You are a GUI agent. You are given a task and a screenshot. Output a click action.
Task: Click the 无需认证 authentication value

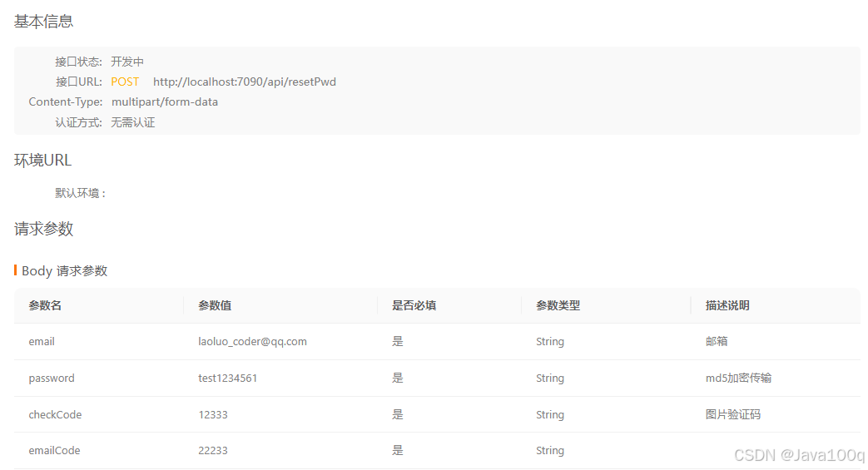point(133,122)
